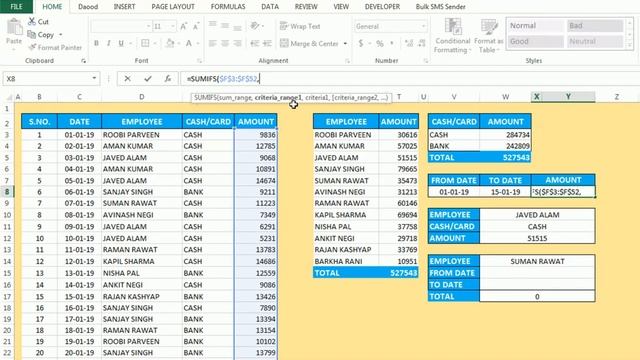Switch to the REVIEW tab
The width and height of the screenshot is (640, 360).
pyautogui.click(x=306, y=7)
